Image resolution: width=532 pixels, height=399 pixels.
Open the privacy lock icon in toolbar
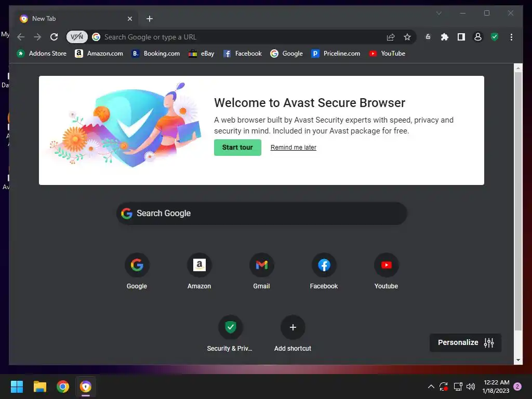[428, 37]
